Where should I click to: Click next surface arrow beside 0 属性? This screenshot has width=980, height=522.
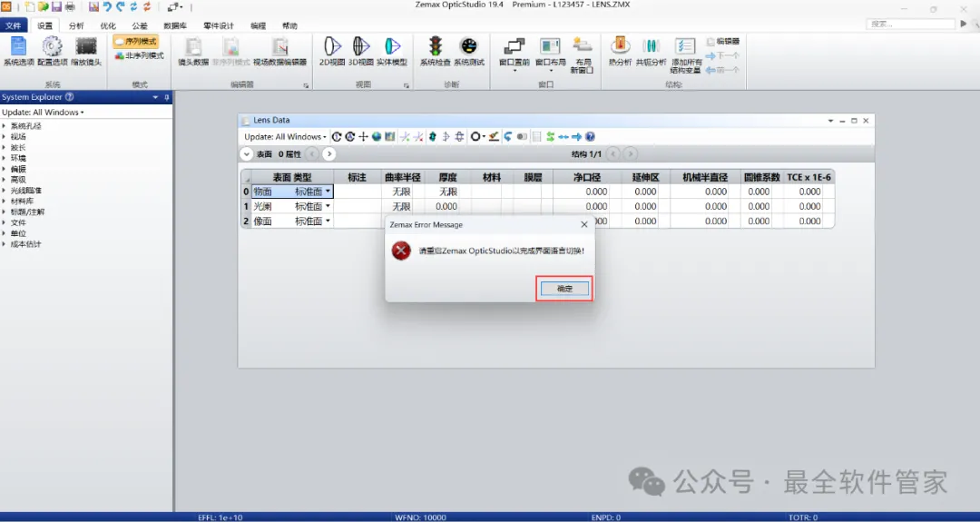coord(329,153)
